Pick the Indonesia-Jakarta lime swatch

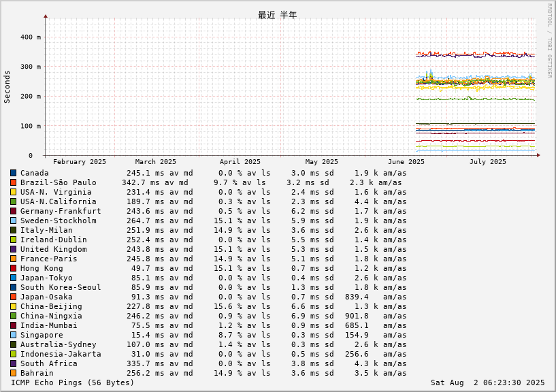(x=13, y=355)
